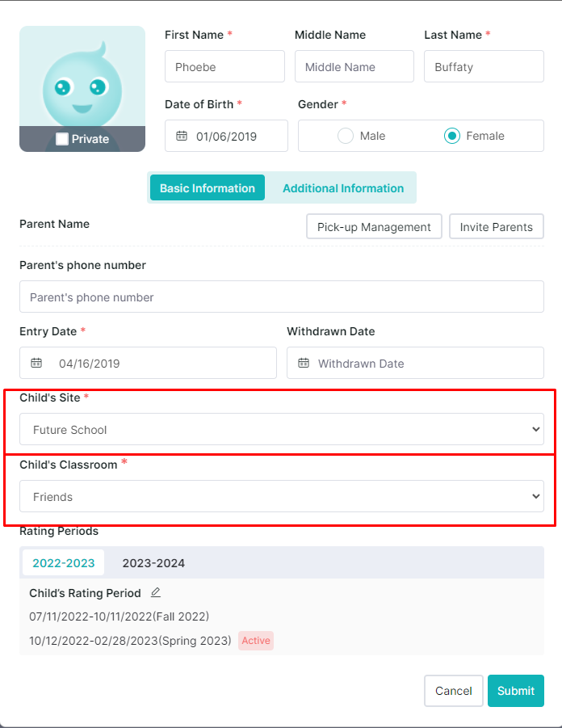562x728 pixels.
Task: Switch to Additional Information tab
Action: click(x=343, y=188)
